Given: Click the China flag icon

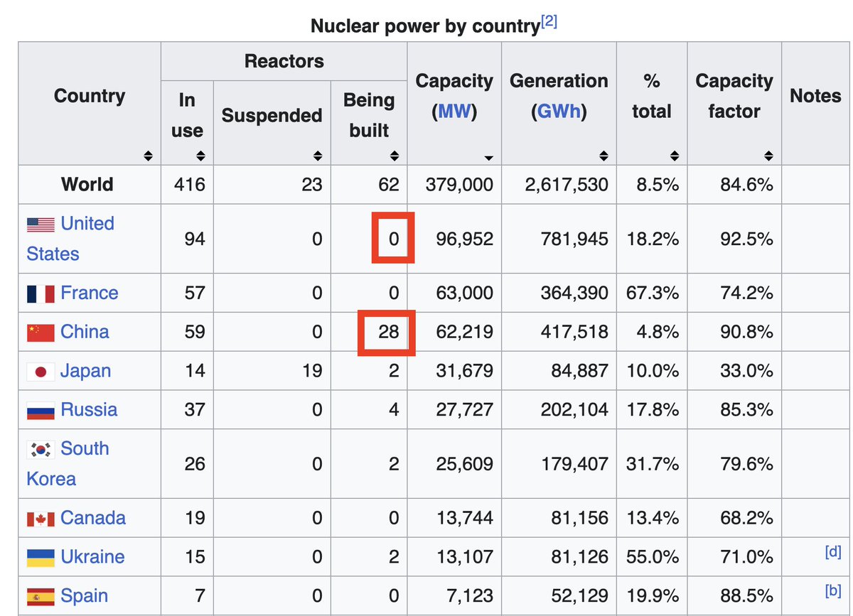Looking at the screenshot, I should point(41,333).
